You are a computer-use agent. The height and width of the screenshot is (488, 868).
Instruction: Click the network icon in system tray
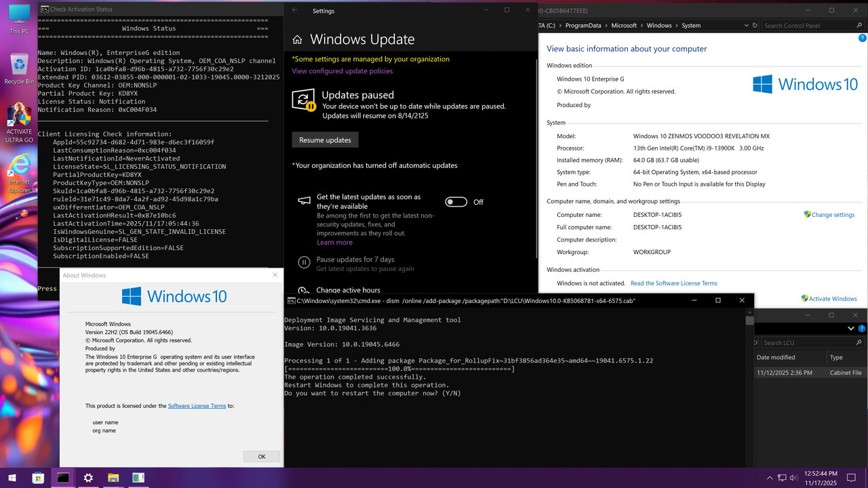(782, 478)
